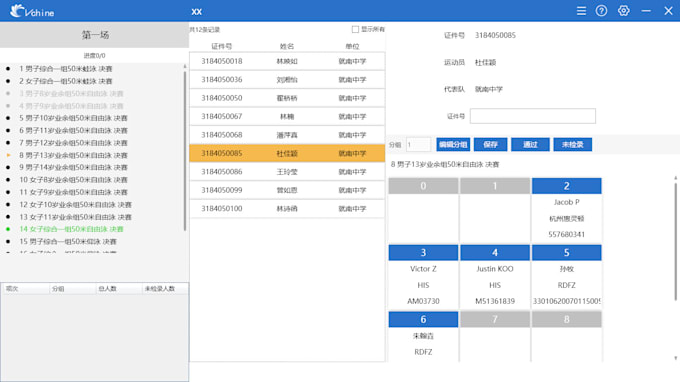Select event 15 男子综合一组50米仰泳
Image resolution: width=680 pixels, height=382 pixels.
(68, 242)
